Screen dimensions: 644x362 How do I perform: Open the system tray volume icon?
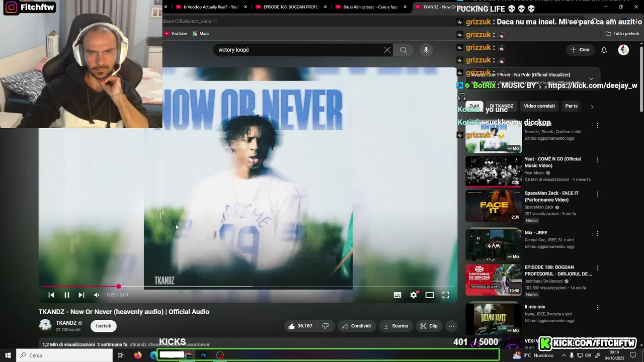(x=588, y=355)
